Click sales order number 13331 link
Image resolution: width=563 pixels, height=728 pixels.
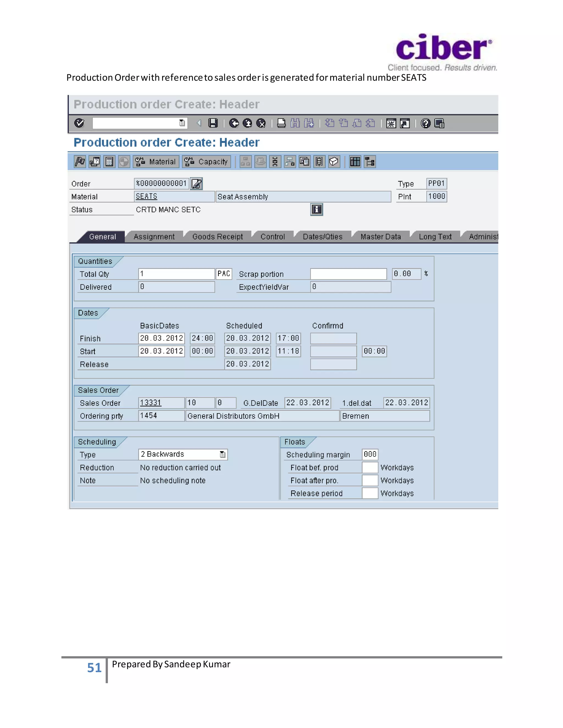point(150,403)
